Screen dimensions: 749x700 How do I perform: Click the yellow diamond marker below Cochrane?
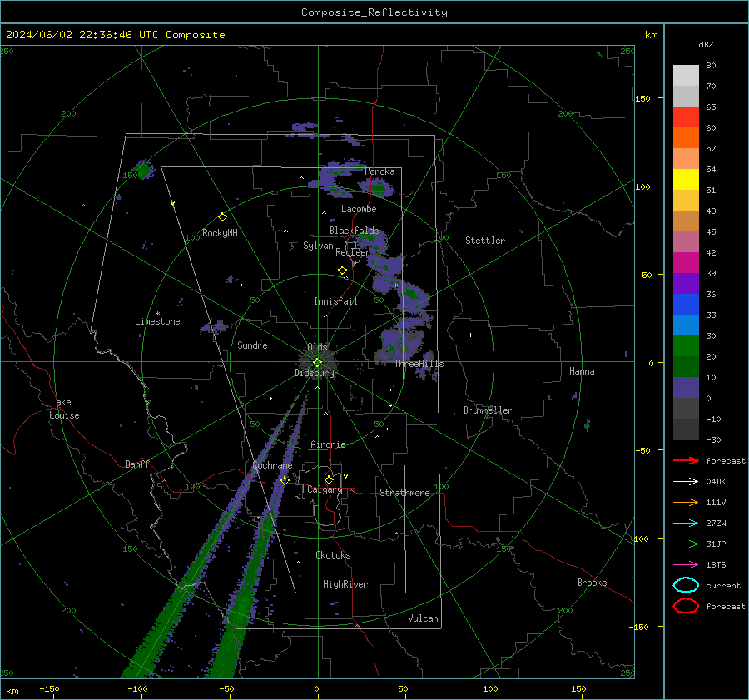coord(285,480)
